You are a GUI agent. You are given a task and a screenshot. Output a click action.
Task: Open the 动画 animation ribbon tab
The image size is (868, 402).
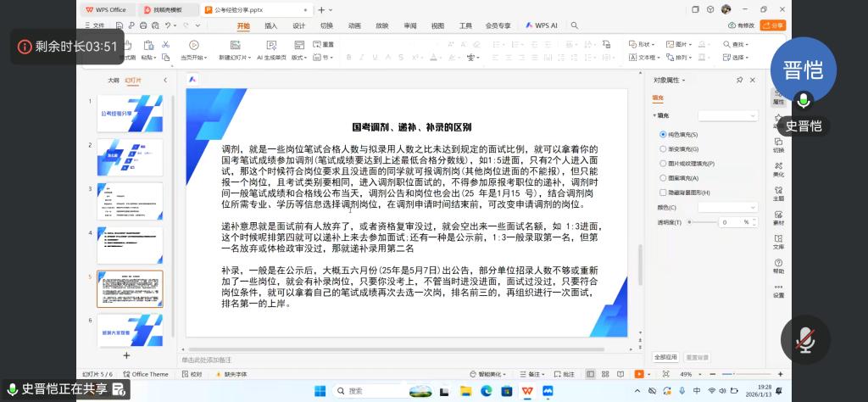354,25
